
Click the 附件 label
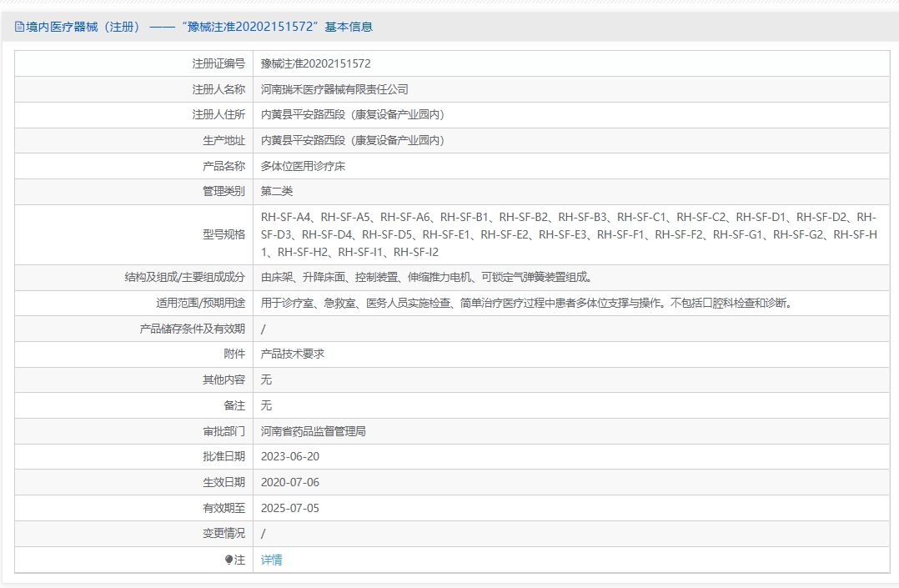click(234, 354)
